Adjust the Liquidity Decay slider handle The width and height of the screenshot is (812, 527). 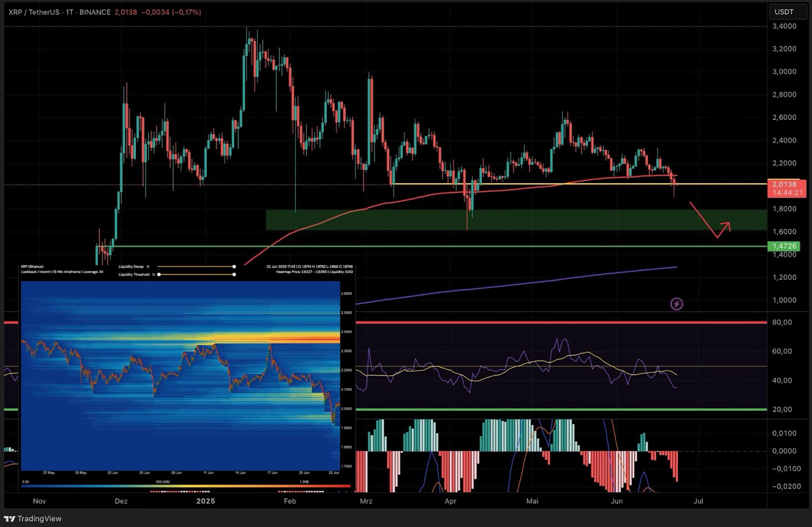point(234,267)
